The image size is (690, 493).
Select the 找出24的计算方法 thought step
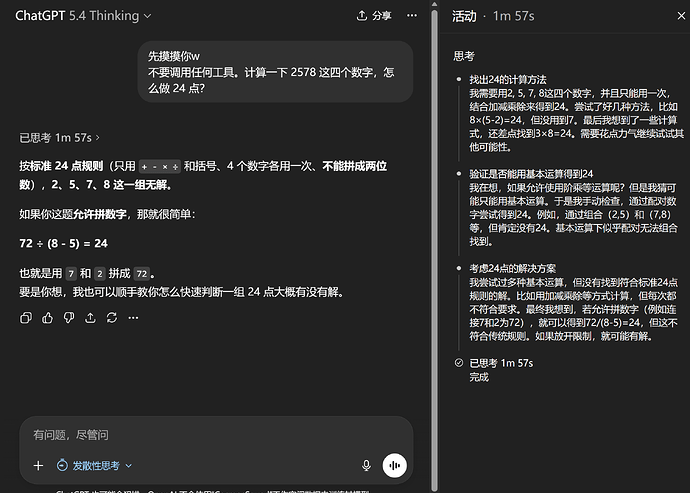pos(507,80)
